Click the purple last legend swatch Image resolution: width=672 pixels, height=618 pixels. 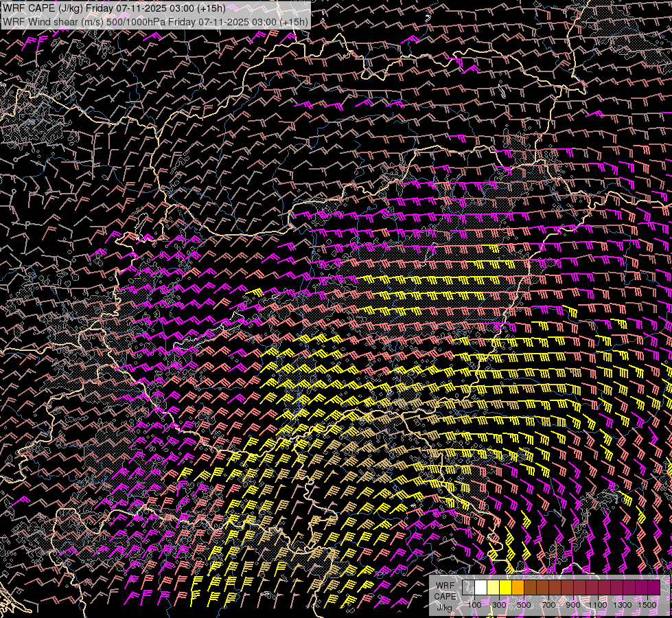click(x=654, y=587)
